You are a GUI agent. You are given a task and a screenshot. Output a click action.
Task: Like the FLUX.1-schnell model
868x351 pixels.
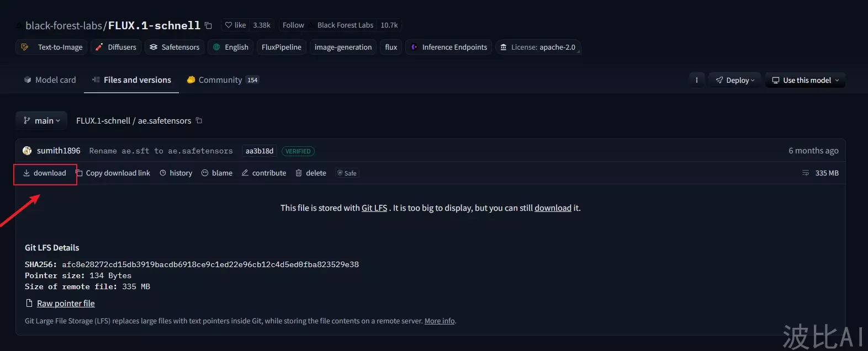pyautogui.click(x=235, y=25)
